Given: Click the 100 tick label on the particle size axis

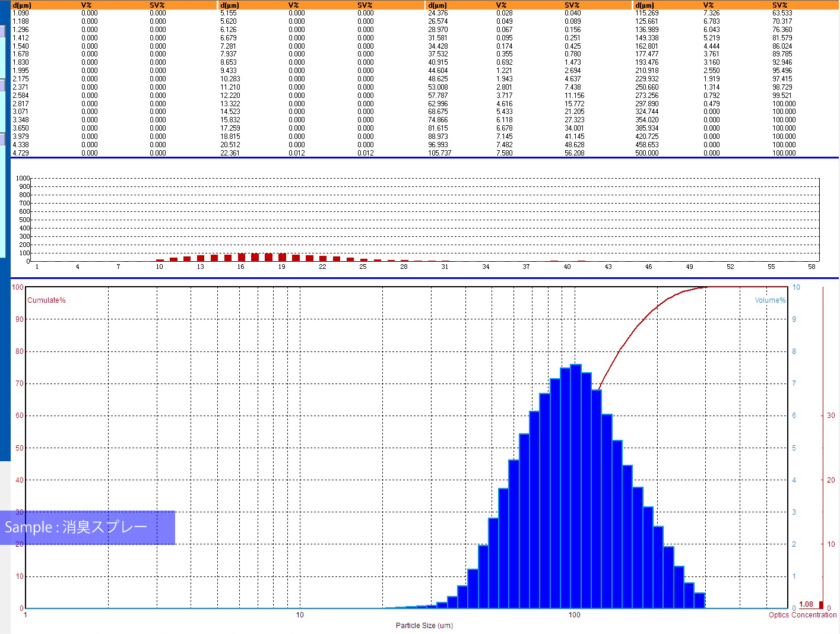Looking at the screenshot, I should tap(574, 615).
